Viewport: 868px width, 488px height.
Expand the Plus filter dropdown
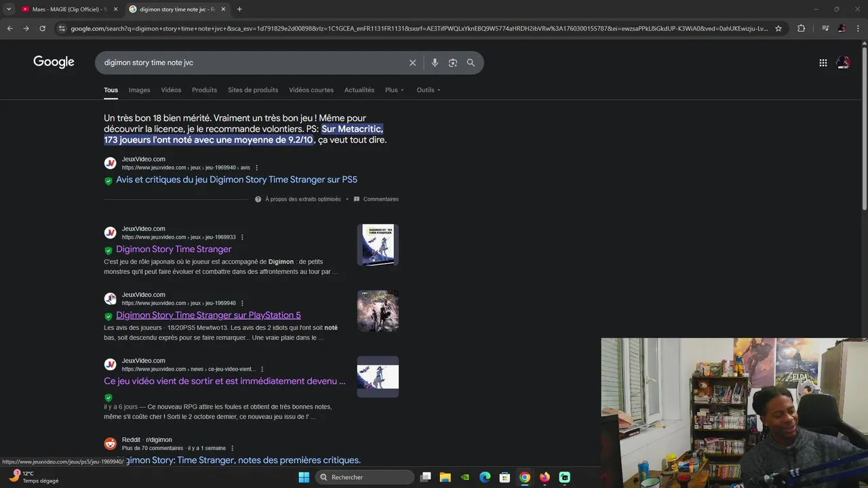click(395, 89)
